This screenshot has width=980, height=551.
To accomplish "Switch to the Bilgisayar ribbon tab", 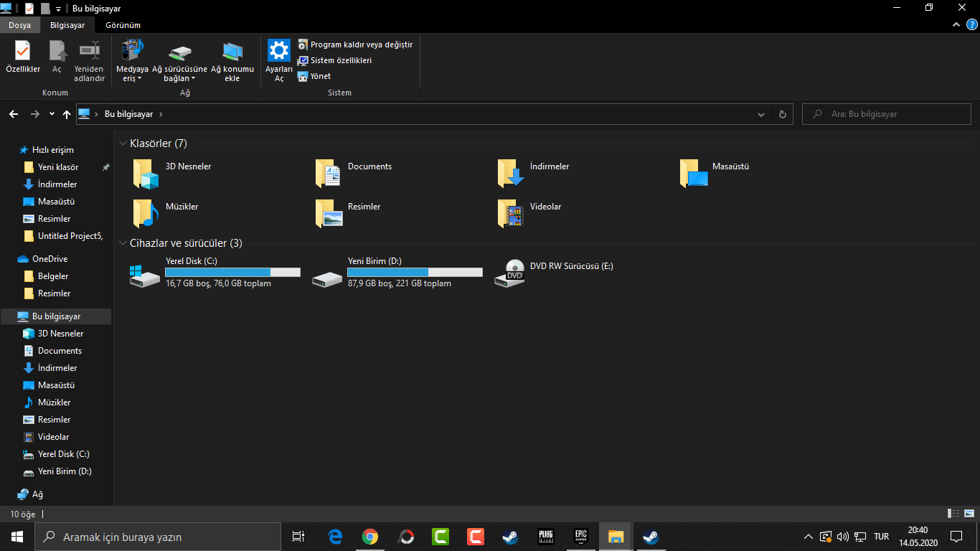I will tap(67, 25).
